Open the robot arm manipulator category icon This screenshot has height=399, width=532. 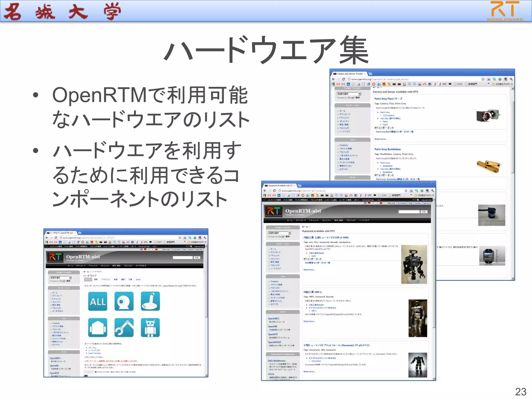(124, 328)
